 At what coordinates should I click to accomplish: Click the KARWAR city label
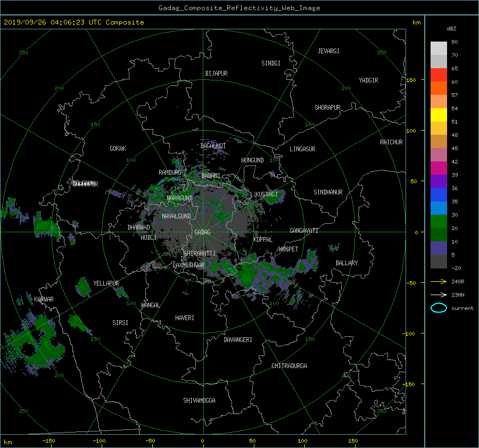(x=44, y=299)
